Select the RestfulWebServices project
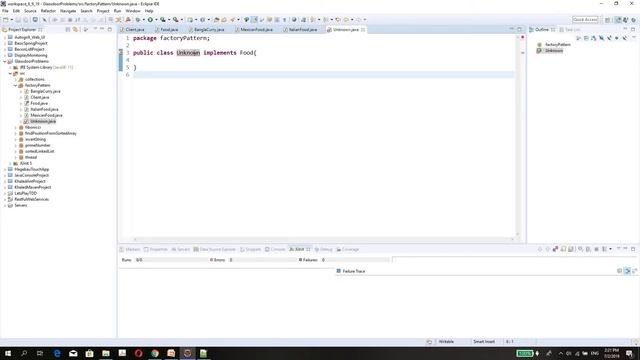Image resolution: width=640 pixels, height=360 pixels. (31, 199)
